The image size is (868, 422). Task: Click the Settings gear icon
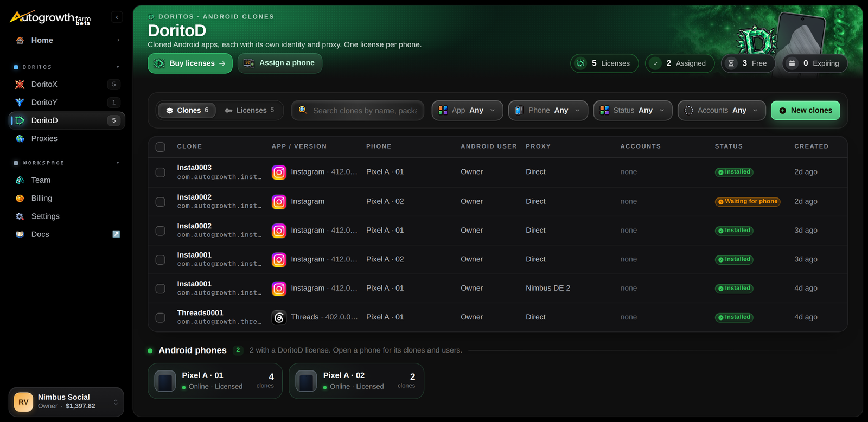point(20,216)
